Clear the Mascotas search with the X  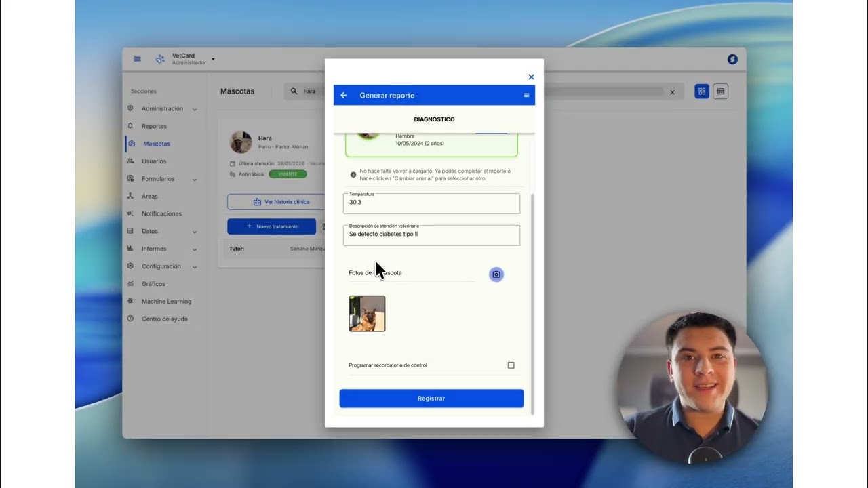pyautogui.click(x=672, y=92)
